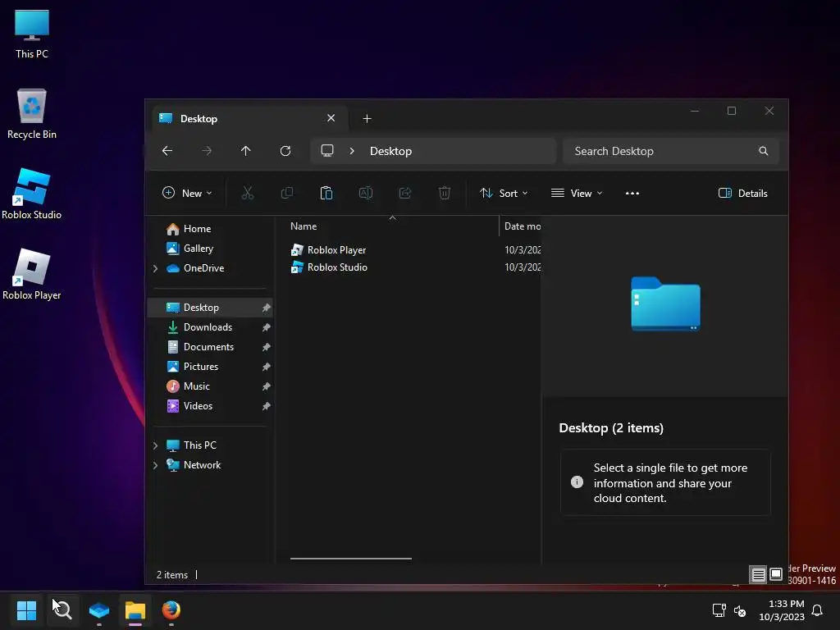
Task: Click the Cut scissors icon
Action: pyautogui.click(x=248, y=193)
